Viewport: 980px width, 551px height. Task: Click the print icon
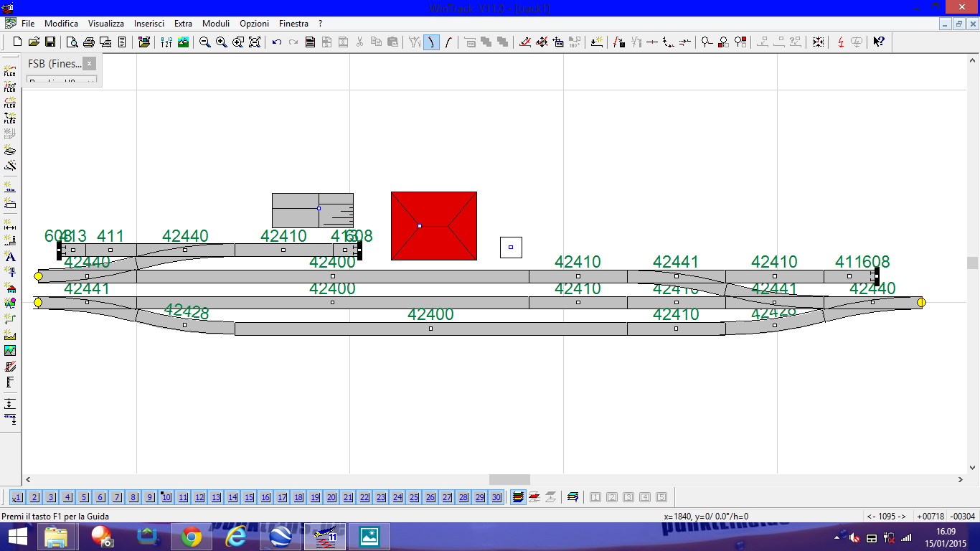[x=89, y=42]
